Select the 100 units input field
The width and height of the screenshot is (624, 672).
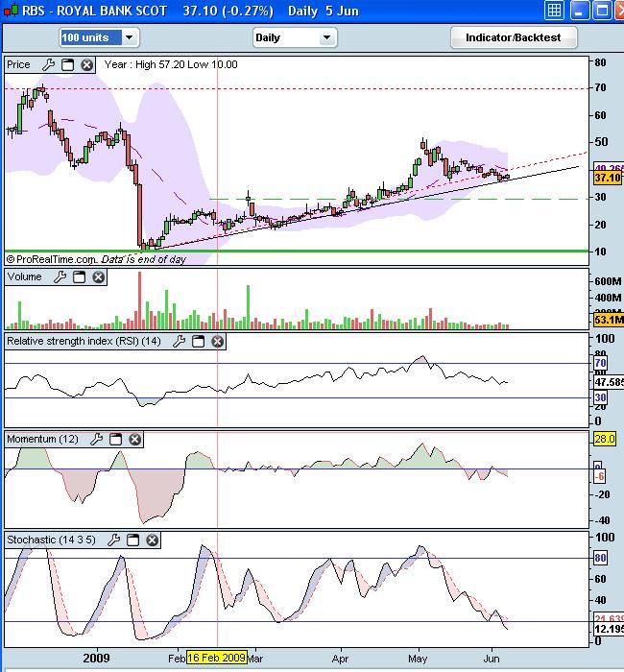tap(91, 37)
